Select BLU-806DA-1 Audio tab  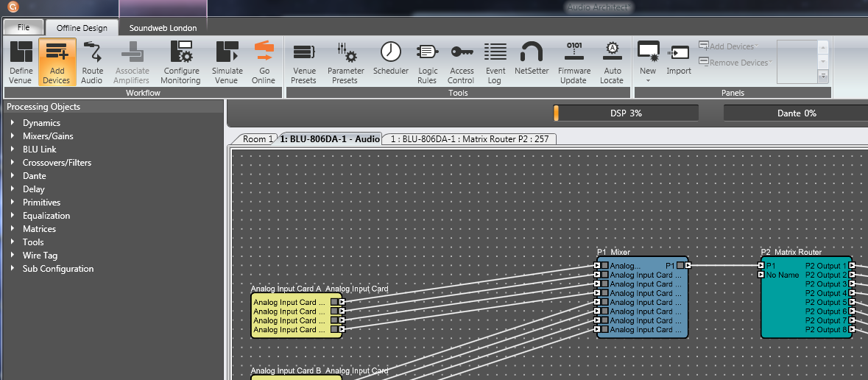pyautogui.click(x=330, y=139)
